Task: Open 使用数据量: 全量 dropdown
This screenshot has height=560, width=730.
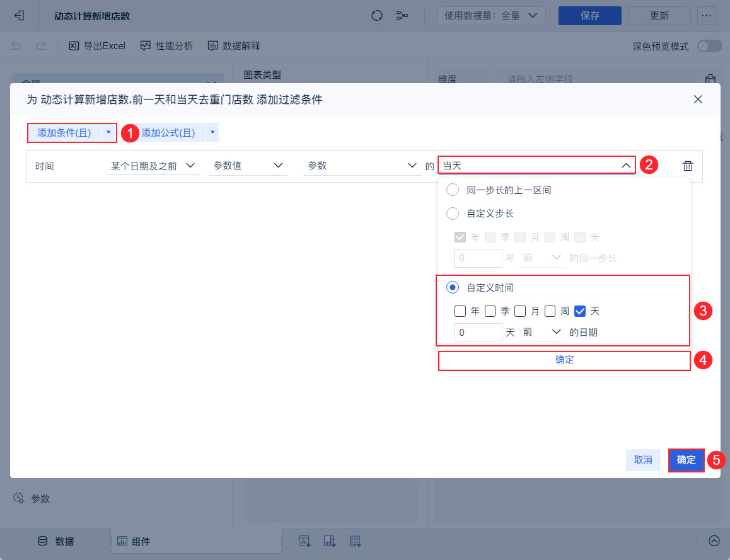Action: coord(491,16)
